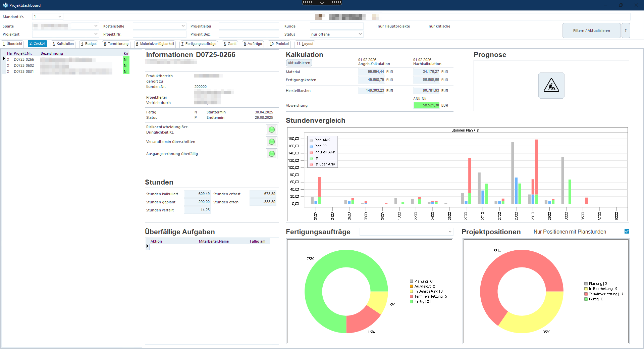
Task: Enable the nur Hauptprojekte checkbox
Action: [374, 26]
